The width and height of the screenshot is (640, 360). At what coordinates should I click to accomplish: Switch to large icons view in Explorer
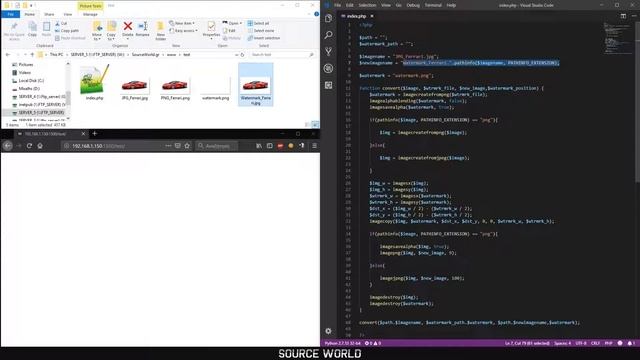coord(315,124)
